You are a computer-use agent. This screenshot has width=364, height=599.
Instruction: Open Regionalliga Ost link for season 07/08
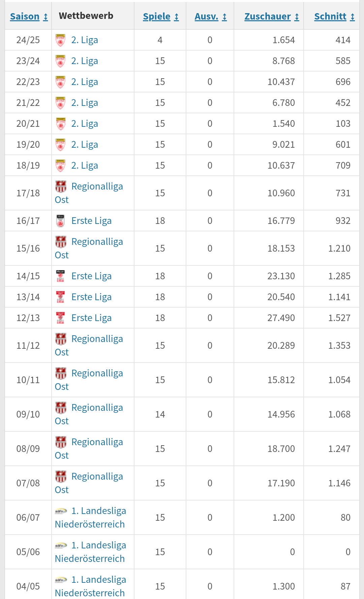point(89,483)
